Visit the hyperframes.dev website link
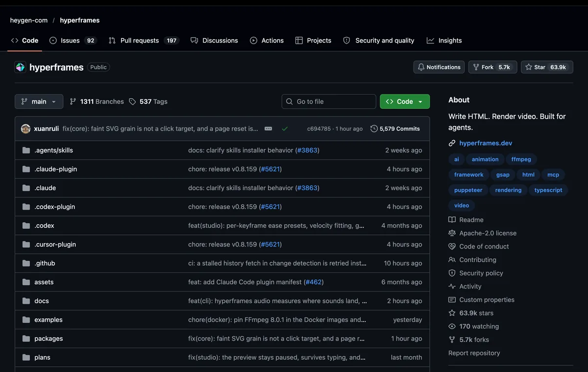The width and height of the screenshot is (588, 372). pos(486,143)
